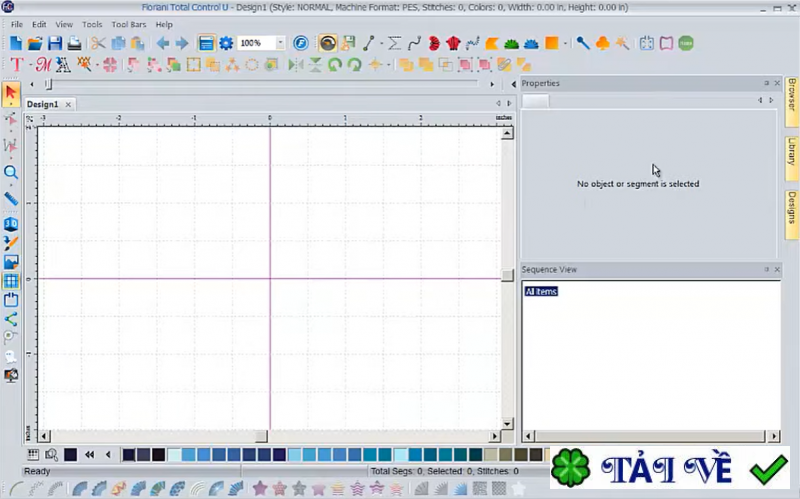
Task: Redo with right blue arrow
Action: coord(182,43)
